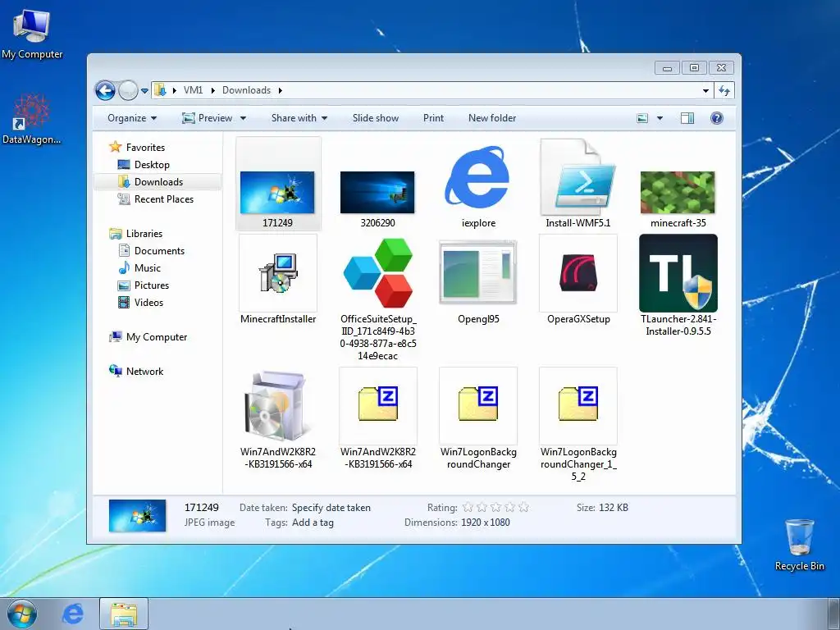The image size is (840, 630).
Task: Select the minecraft-35 image
Action: pyautogui.click(x=678, y=193)
